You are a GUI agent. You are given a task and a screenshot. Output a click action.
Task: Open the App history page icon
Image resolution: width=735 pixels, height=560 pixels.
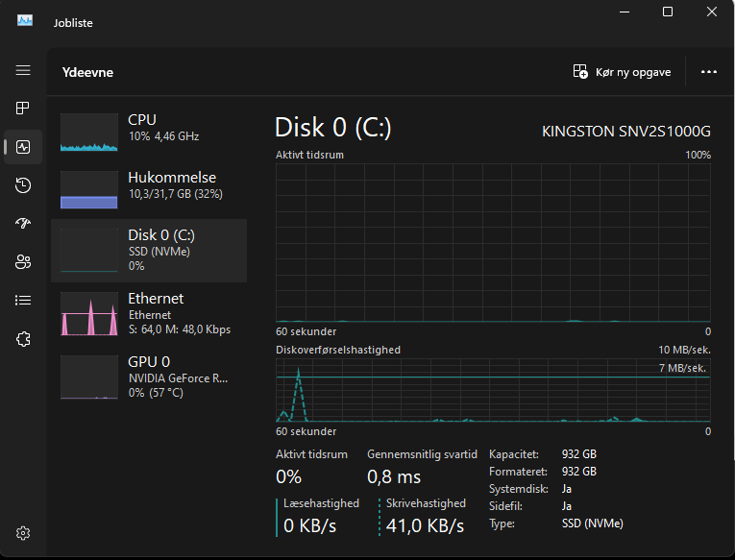(x=23, y=185)
